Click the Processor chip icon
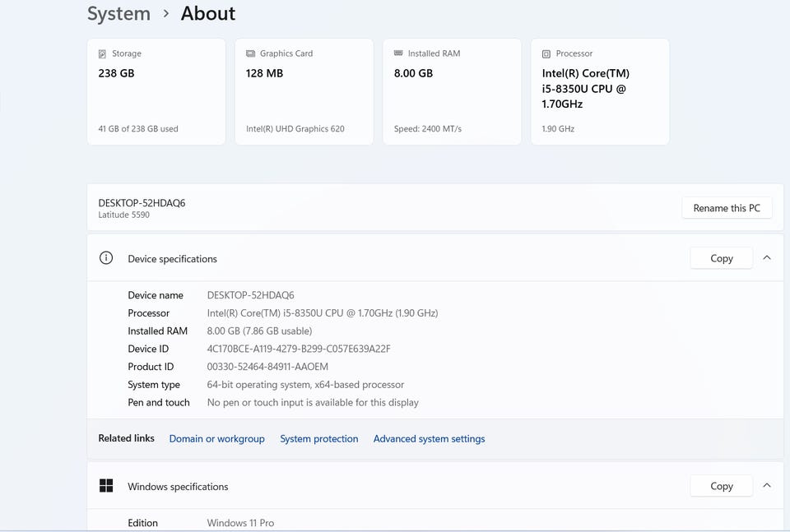790x532 pixels. [546, 54]
